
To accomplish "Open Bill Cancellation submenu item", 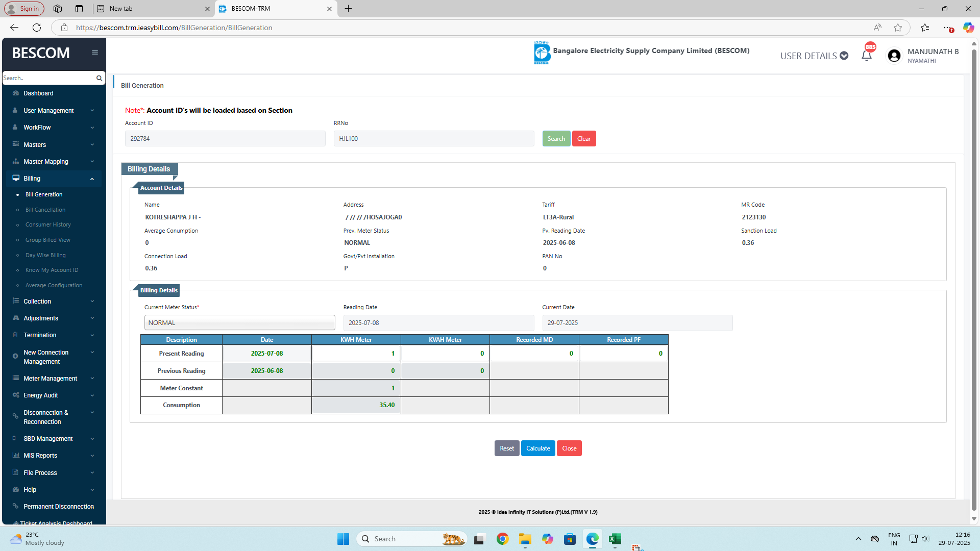I will [x=45, y=210].
